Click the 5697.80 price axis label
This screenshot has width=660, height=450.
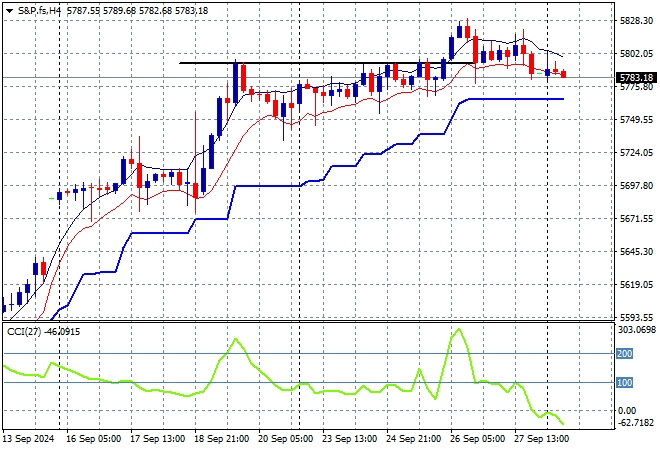pyautogui.click(x=636, y=186)
